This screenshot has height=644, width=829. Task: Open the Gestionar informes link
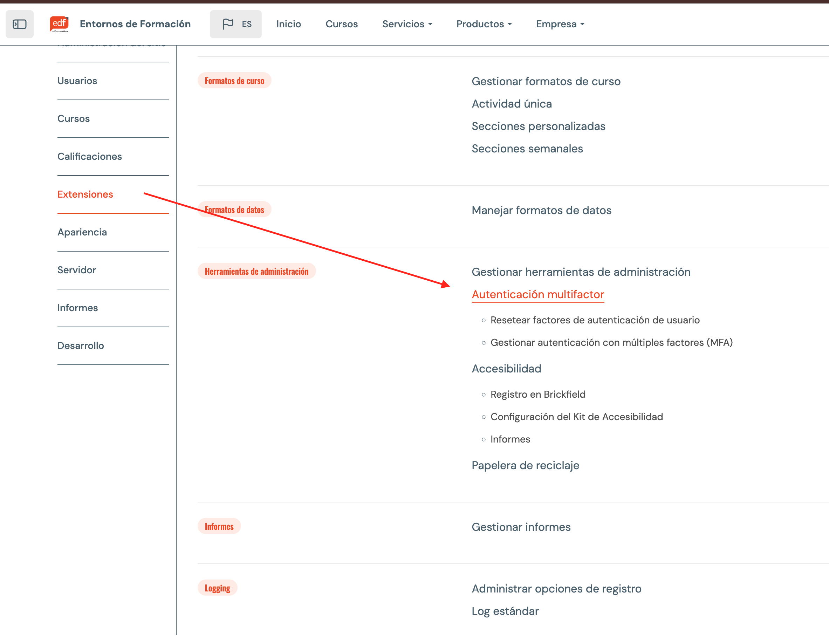coord(521,527)
